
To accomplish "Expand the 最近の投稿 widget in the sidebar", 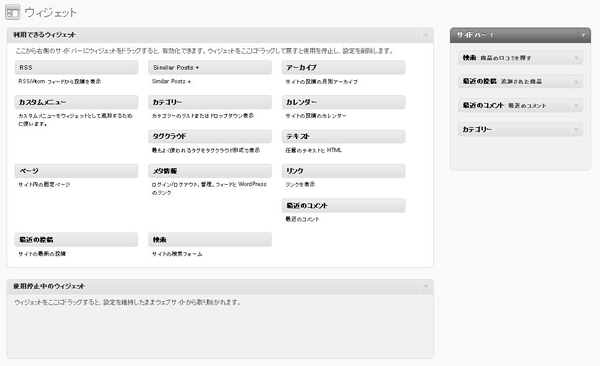I will click(x=576, y=82).
